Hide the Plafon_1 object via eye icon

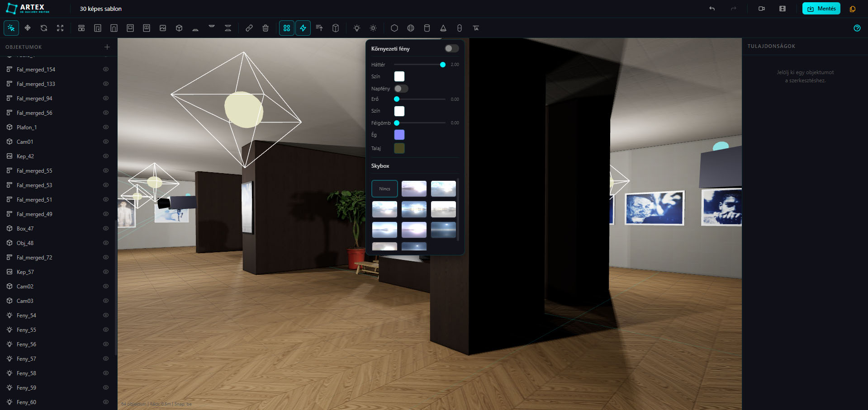click(106, 127)
